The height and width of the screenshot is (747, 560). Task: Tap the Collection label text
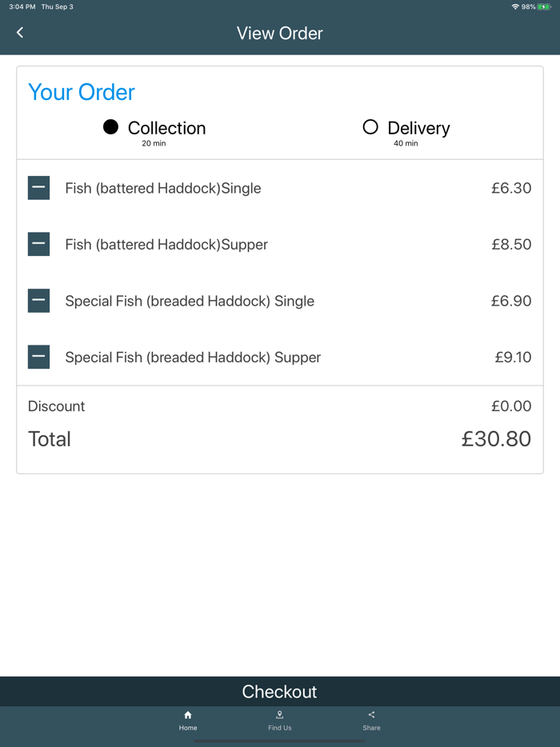pos(166,128)
